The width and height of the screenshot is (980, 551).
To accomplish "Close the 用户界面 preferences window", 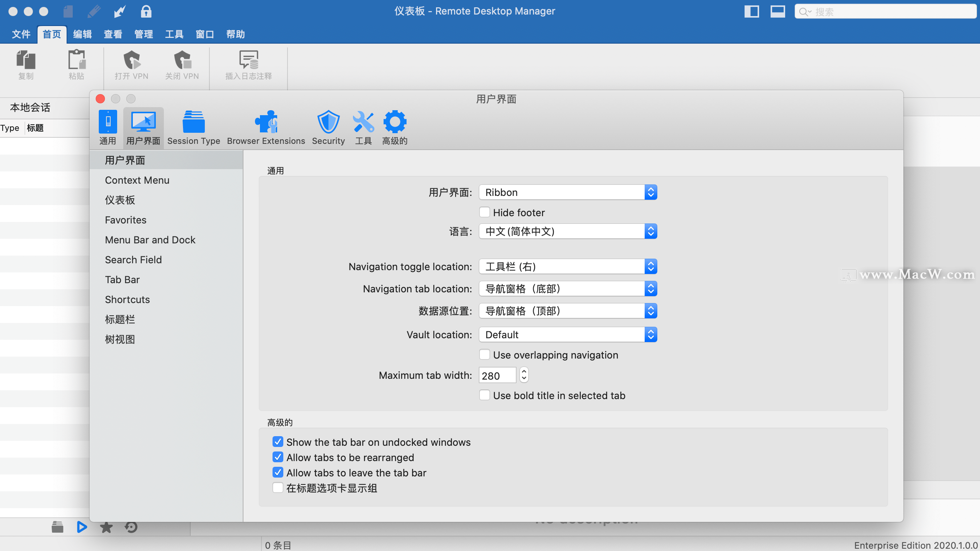I will point(100,99).
